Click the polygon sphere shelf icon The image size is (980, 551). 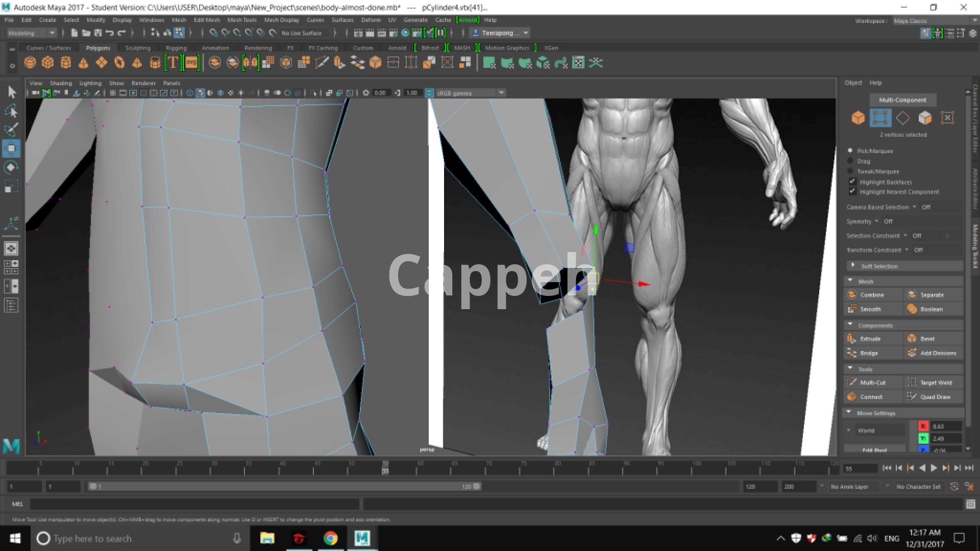(30, 63)
